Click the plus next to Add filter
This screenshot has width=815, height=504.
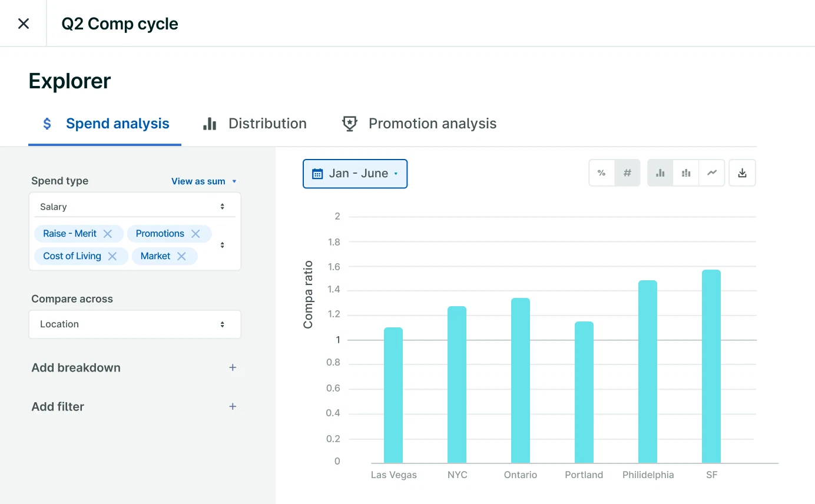233,407
